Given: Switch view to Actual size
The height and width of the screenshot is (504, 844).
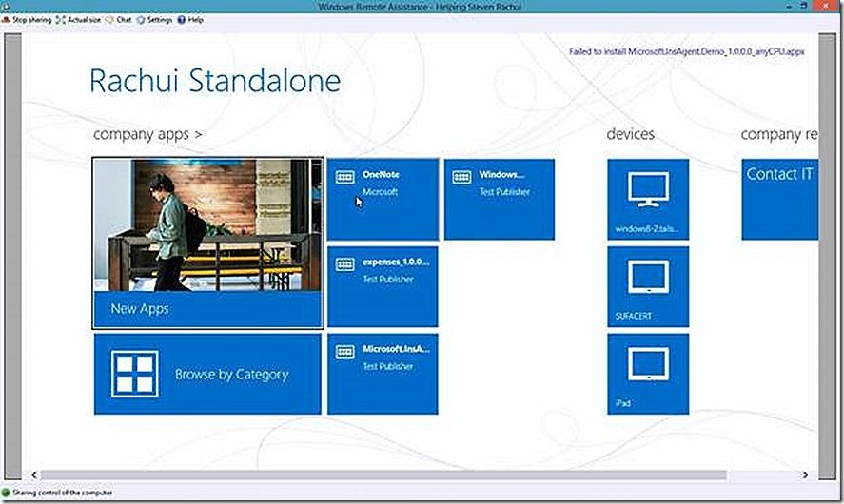Looking at the screenshot, I should point(79,19).
